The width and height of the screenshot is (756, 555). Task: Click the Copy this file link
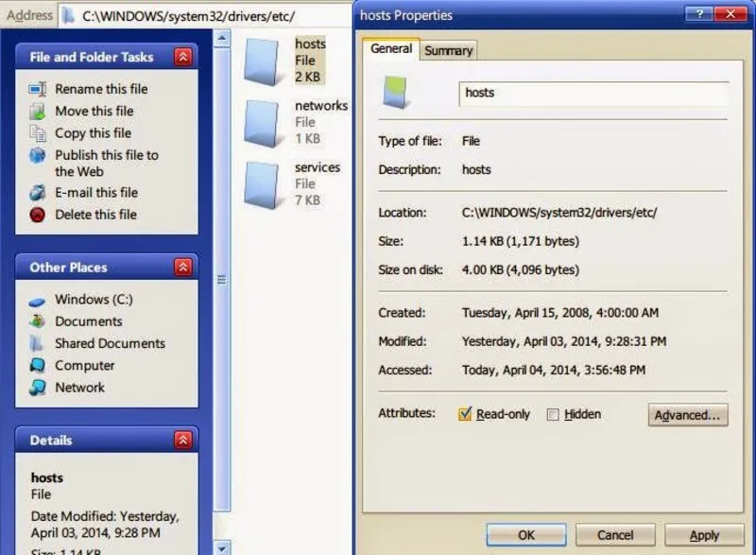coord(93,133)
